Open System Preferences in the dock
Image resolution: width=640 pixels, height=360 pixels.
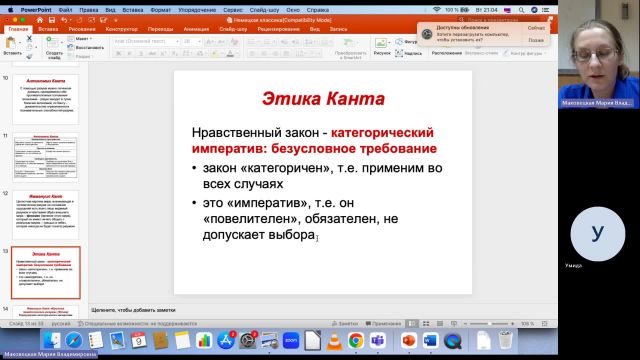(x=247, y=340)
